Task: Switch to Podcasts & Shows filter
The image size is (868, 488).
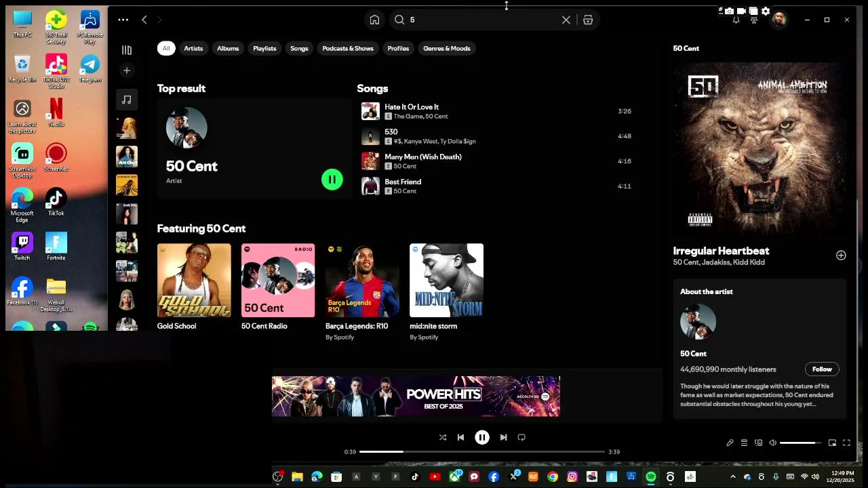Action: [x=348, y=48]
